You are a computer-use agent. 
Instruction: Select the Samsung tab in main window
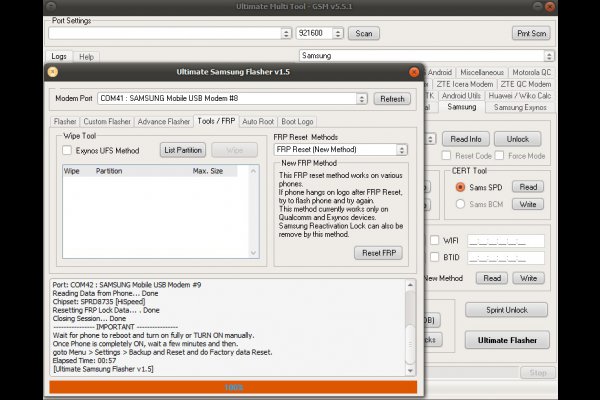click(461, 107)
